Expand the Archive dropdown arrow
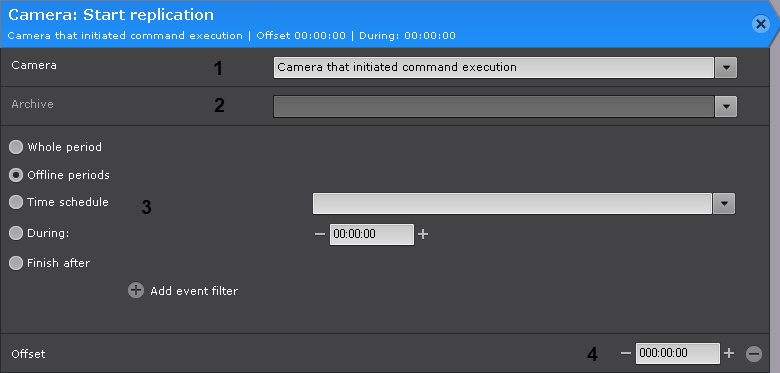Viewport: 780px width, 373px height. [x=726, y=106]
